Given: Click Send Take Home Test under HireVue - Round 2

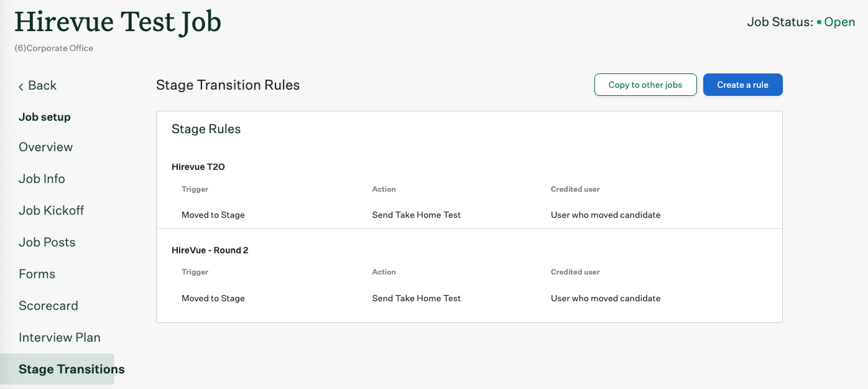Looking at the screenshot, I should coord(416,298).
